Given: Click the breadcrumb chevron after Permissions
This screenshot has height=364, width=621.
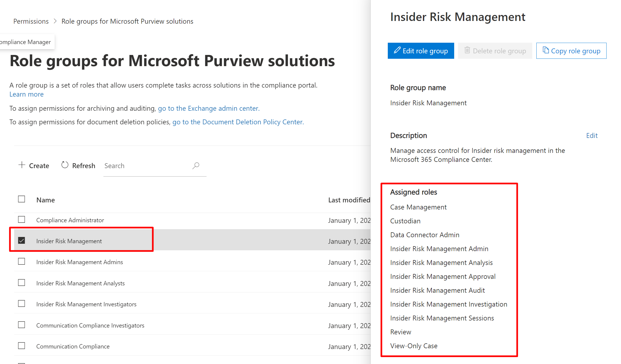Looking at the screenshot, I should (x=55, y=21).
